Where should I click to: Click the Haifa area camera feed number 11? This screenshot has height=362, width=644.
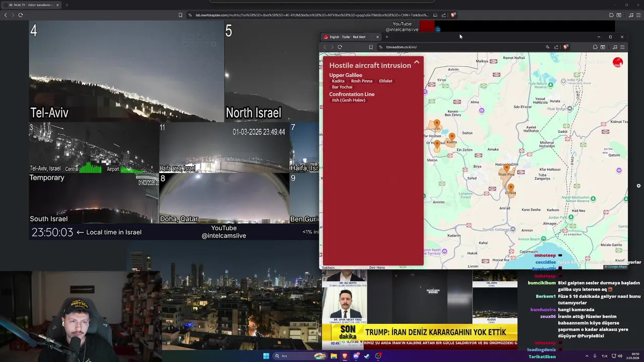(224, 148)
